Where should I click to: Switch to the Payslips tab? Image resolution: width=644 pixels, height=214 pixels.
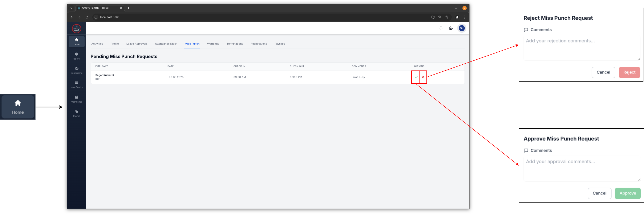(279, 44)
